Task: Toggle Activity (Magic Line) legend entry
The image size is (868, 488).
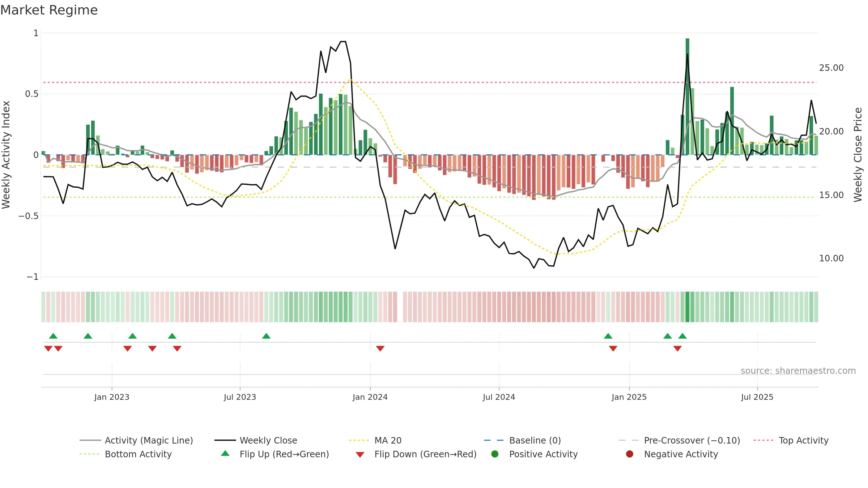Action: point(136,440)
